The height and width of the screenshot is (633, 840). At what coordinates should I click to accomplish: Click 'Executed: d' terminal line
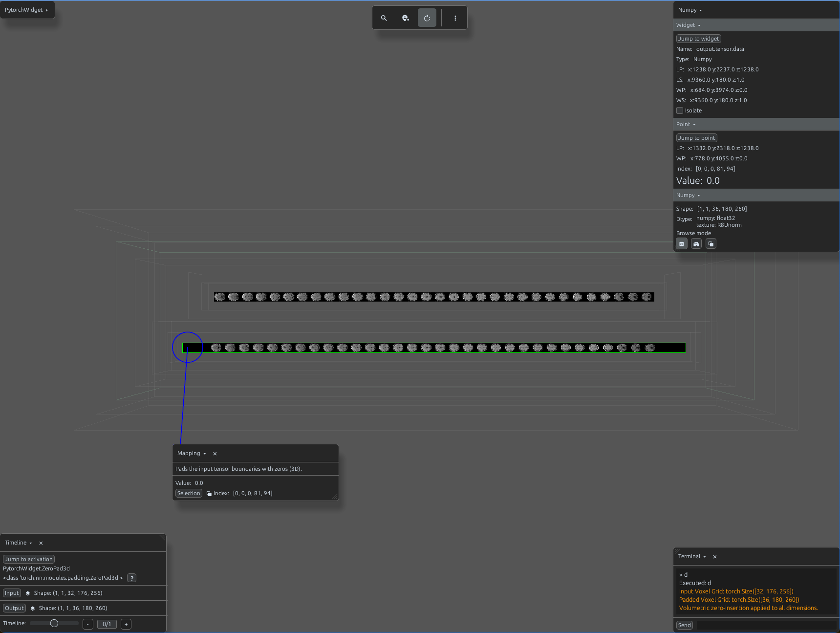pyautogui.click(x=695, y=583)
